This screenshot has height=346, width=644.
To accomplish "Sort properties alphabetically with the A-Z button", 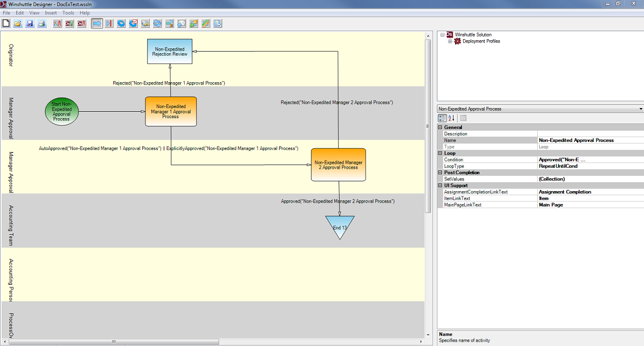I will pos(451,118).
